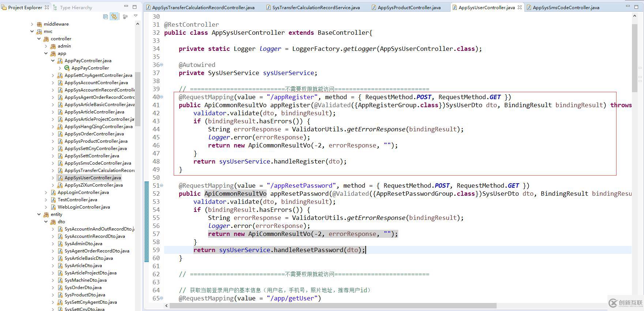
Task: Select AppPayController class icon in tree
Action: [x=67, y=68]
